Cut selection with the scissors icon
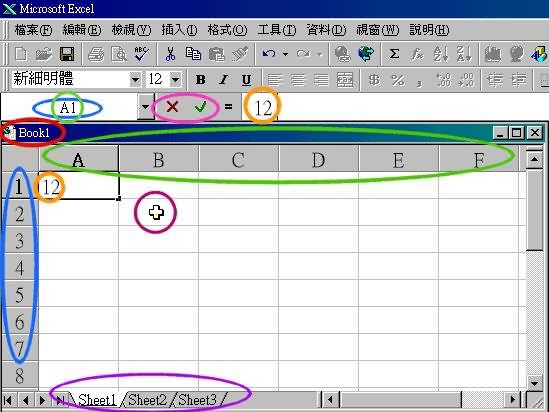549x412 pixels. pos(170,54)
